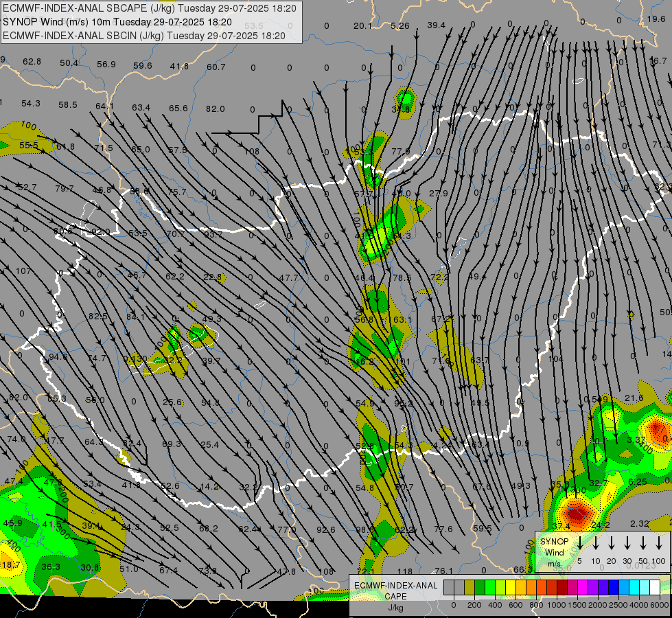
Task: Click the 800 tick label on CAPE scale
Action: [536, 605]
